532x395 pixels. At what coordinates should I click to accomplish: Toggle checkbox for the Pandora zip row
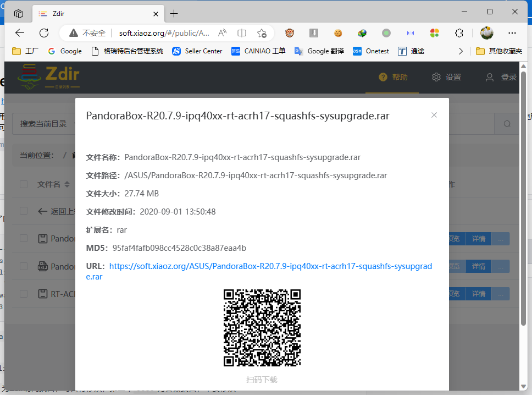pyautogui.click(x=24, y=266)
